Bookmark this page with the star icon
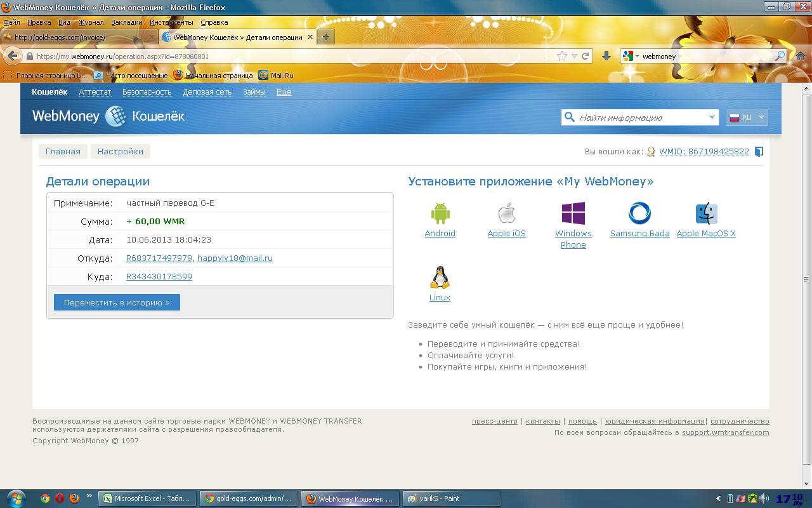 (561, 56)
